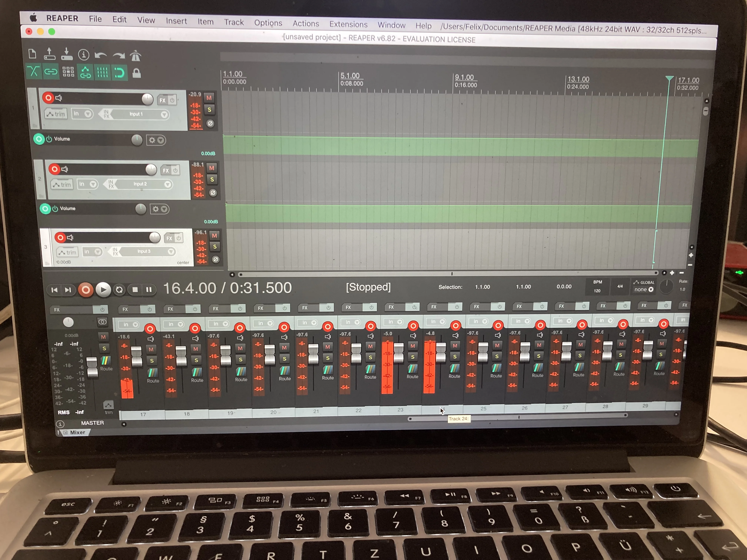Click the transport Stop button
The image size is (747, 560).
click(135, 290)
